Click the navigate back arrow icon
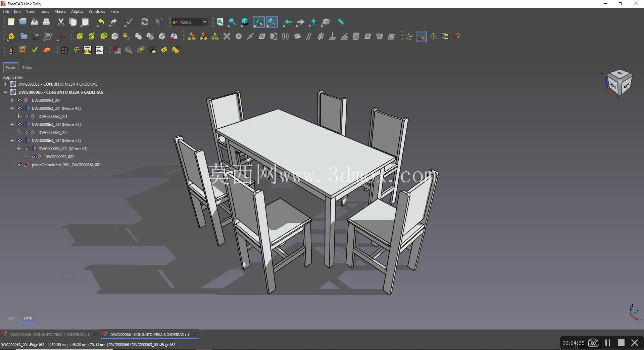Viewport: 644px width, 350px height. (287, 22)
